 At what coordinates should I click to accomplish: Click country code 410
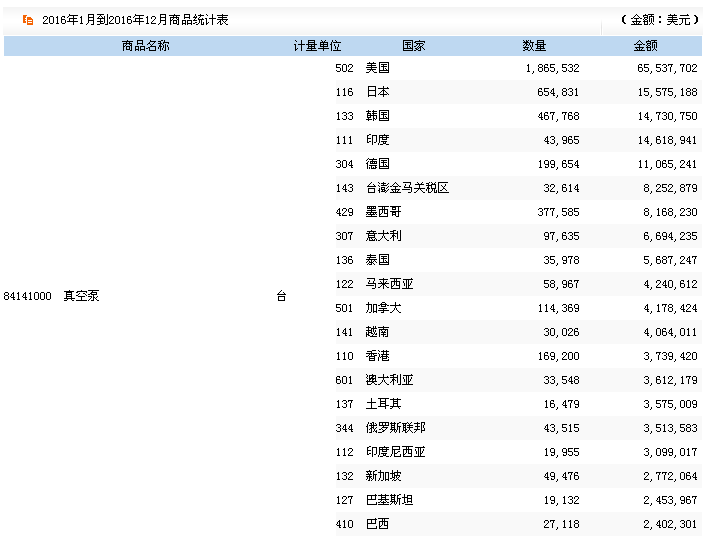(344, 524)
